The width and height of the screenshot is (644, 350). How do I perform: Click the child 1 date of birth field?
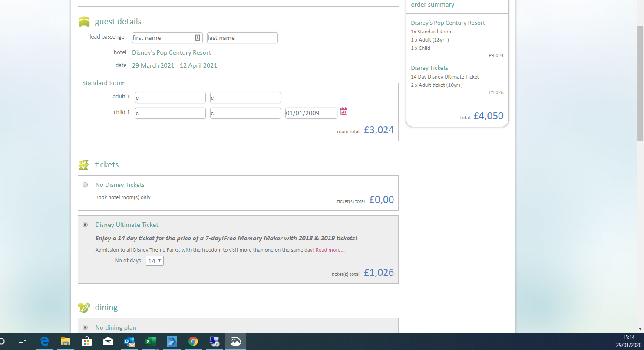pos(311,113)
